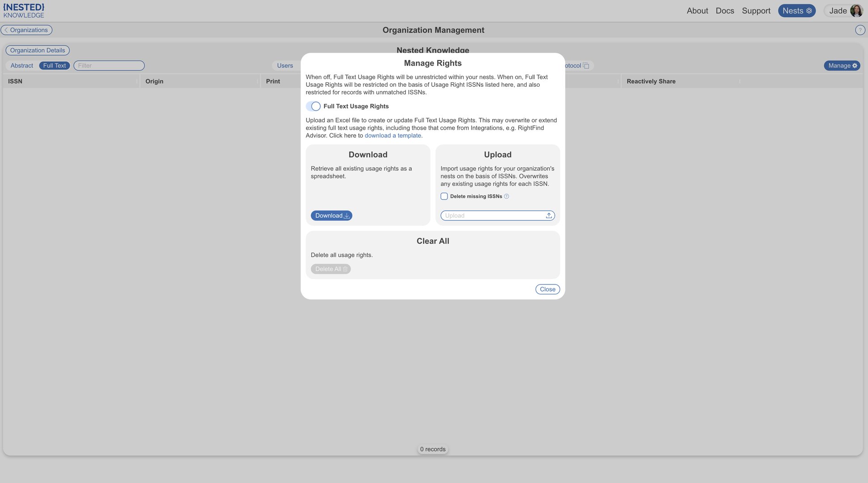Open the About page link
The height and width of the screenshot is (483, 868).
[697, 11]
